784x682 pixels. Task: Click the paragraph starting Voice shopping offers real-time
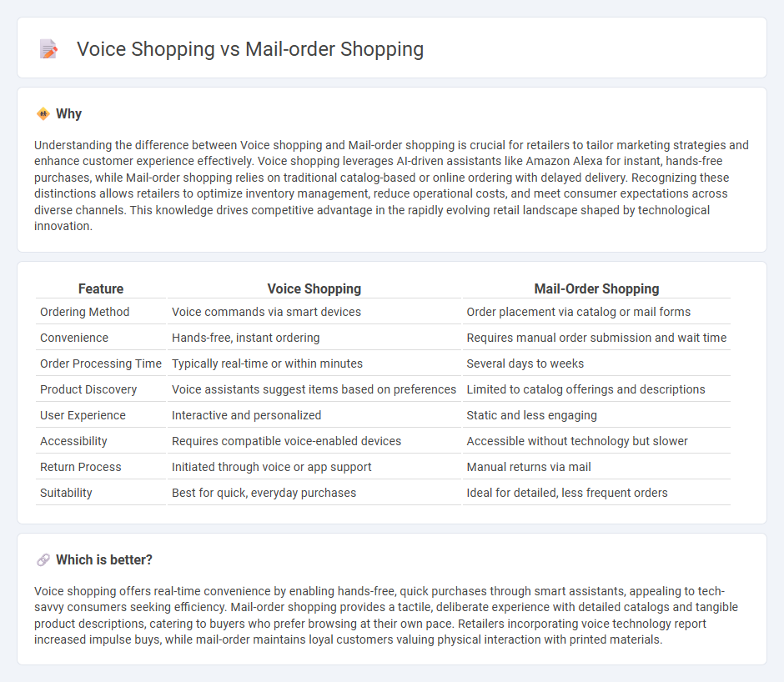click(386, 615)
